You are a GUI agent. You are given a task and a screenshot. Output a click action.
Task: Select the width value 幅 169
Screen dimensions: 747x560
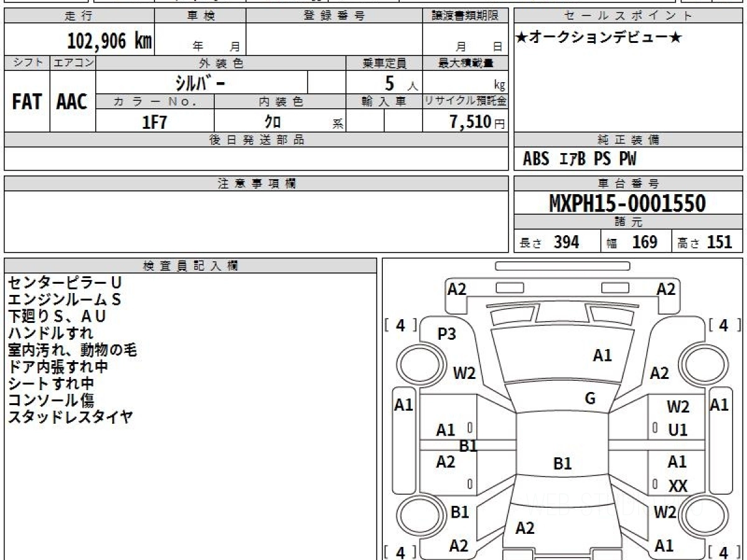632,242
